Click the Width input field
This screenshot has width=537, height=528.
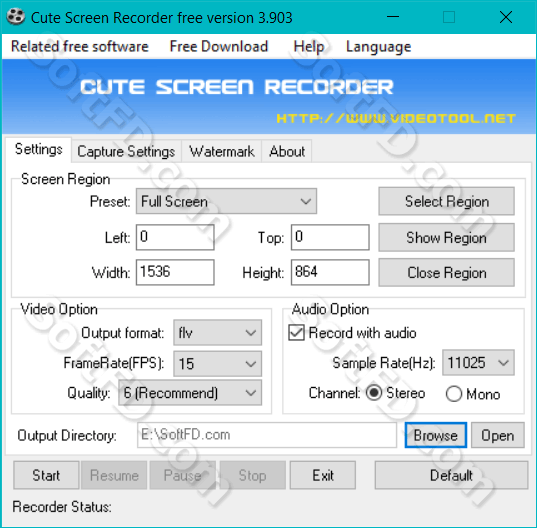[175, 272]
